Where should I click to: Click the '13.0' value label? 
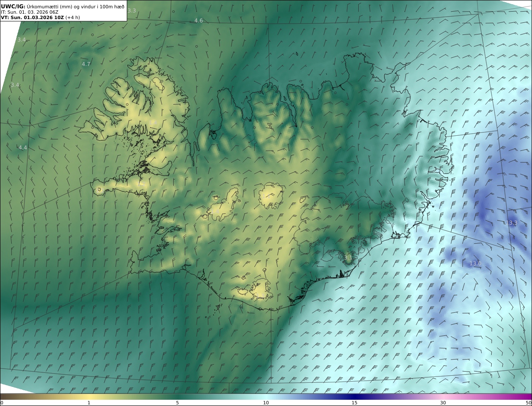(x=475, y=263)
